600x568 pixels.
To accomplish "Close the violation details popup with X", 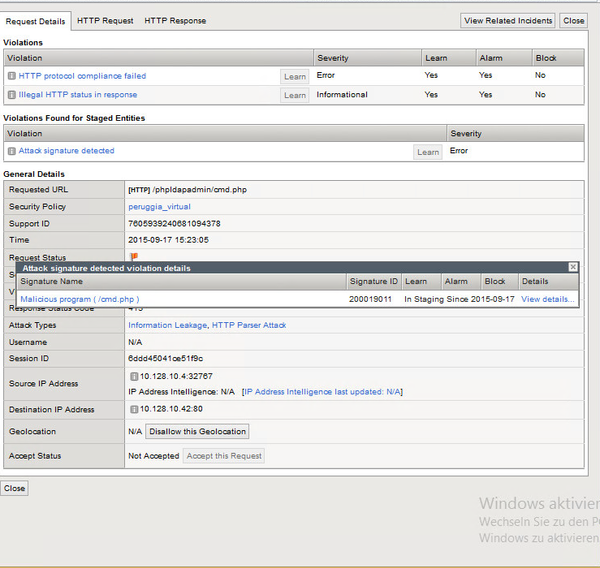I will click(x=573, y=268).
